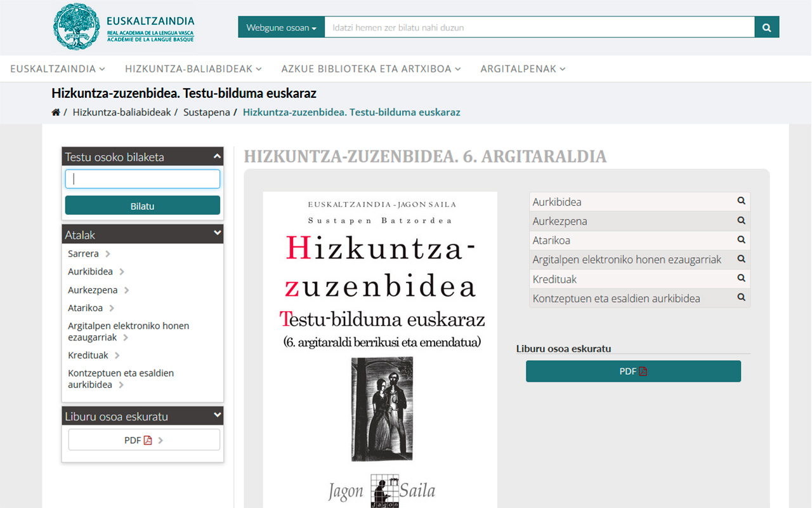Image resolution: width=812 pixels, height=508 pixels.
Task: Click the book cover image
Action: 380,350
